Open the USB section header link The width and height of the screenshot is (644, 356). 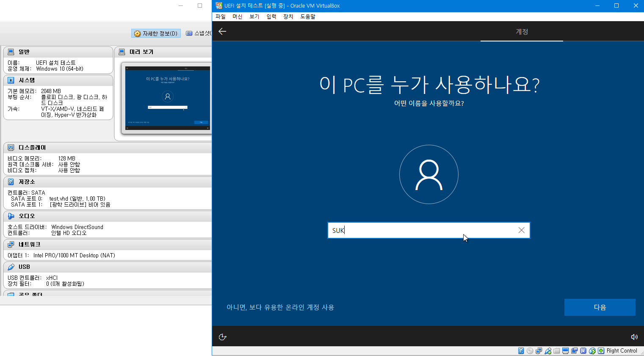(x=24, y=267)
